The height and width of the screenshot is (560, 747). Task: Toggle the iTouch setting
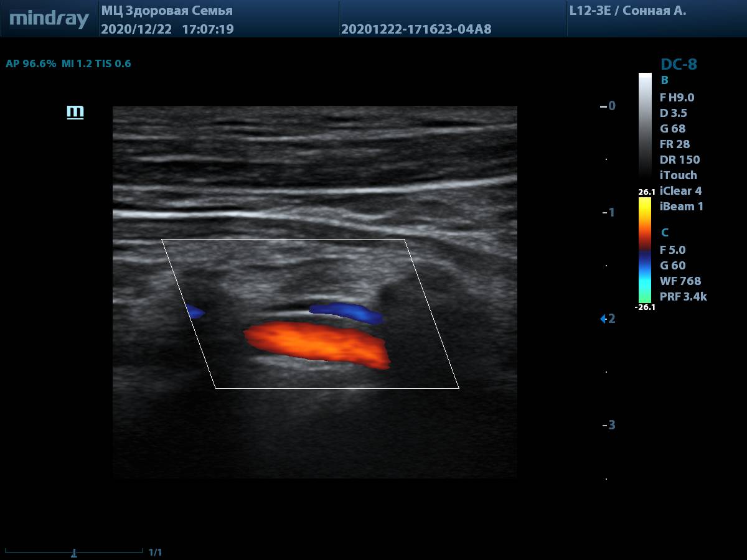coord(678,175)
